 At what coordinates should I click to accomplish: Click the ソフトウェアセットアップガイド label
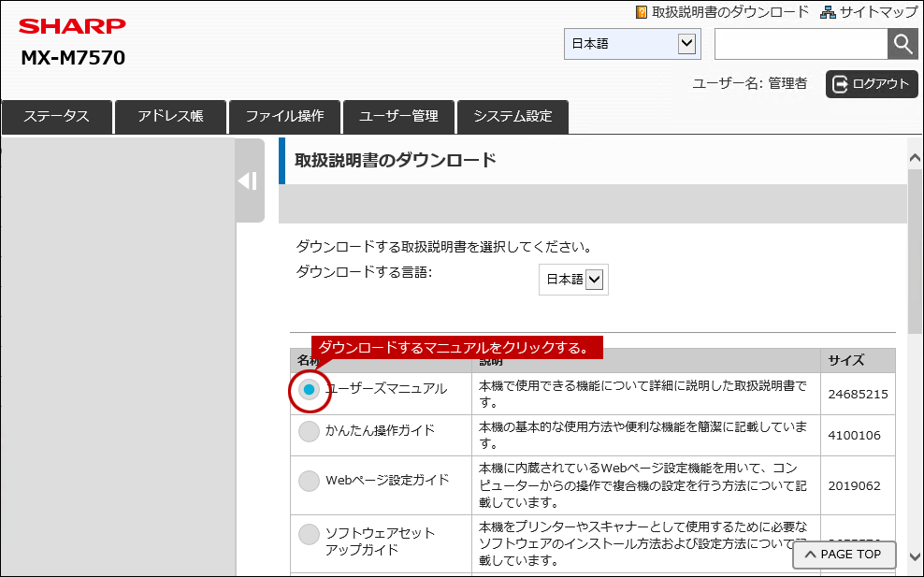pyautogui.click(x=380, y=541)
